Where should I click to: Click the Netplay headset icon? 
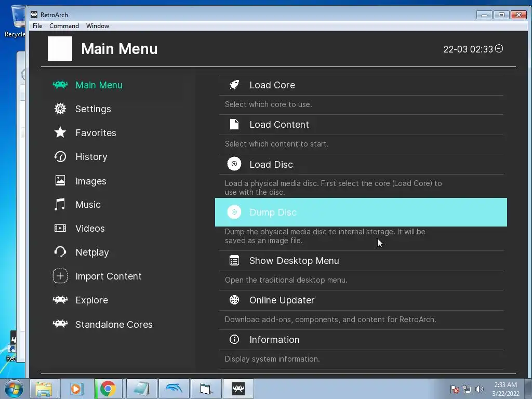60,252
